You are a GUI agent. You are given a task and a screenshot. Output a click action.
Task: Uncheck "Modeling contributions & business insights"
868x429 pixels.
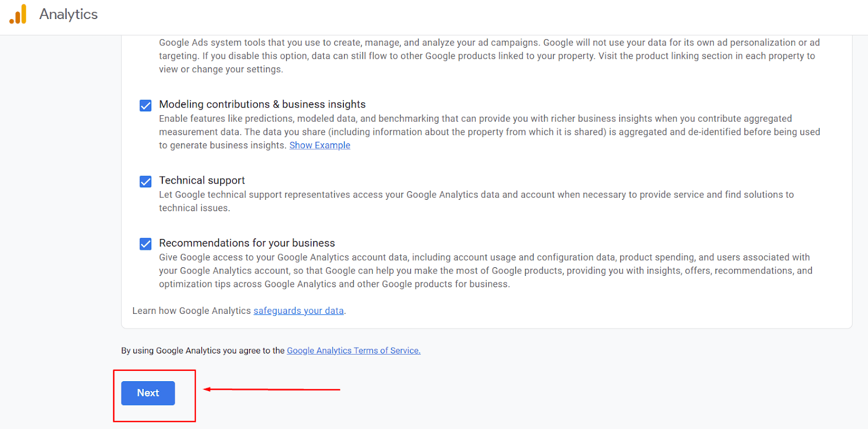(145, 105)
